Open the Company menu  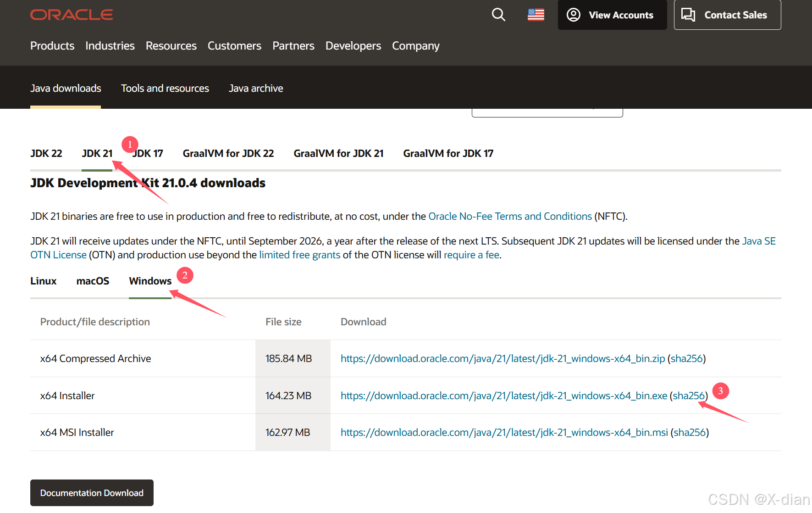coord(415,45)
